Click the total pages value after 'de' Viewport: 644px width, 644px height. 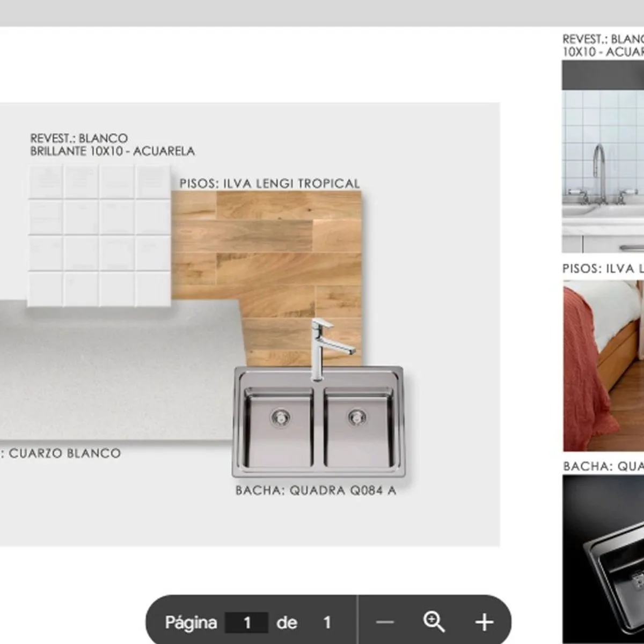(x=327, y=623)
